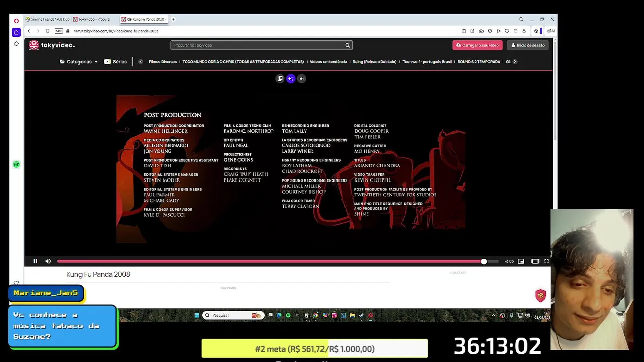Open ROUND 6 2 TEMPORADA link
Screen dimensions: 644x362
(x=478, y=62)
